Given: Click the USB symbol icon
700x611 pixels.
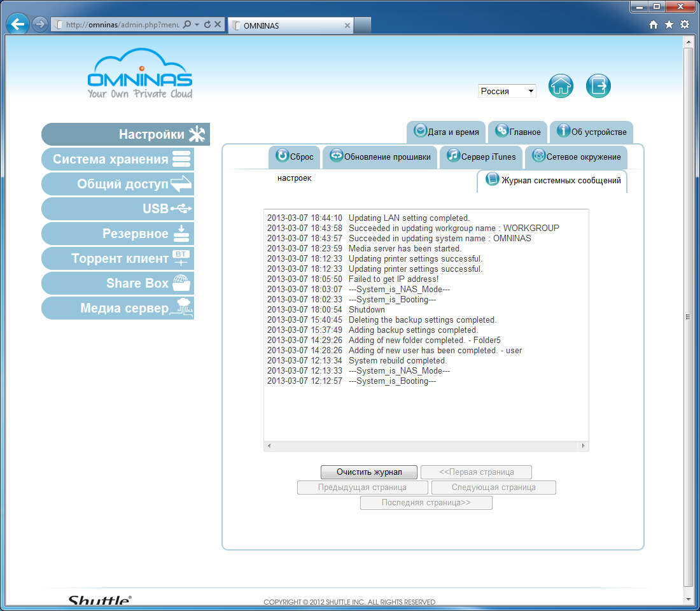Looking at the screenshot, I should (181, 209).
